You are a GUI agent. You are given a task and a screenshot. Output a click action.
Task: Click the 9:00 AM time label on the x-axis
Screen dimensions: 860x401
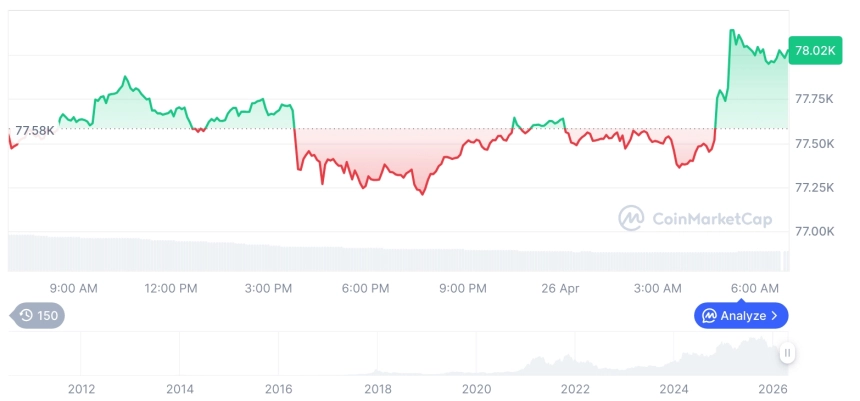73,288
